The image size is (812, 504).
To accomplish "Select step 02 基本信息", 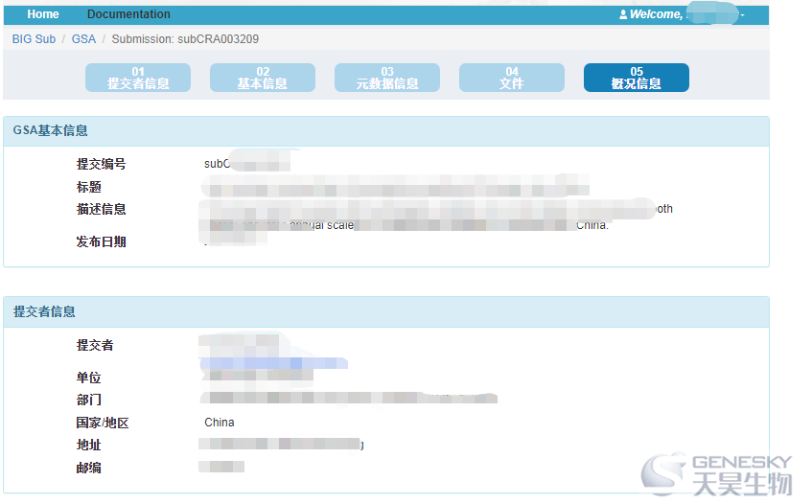I will [x=263, y=78].
